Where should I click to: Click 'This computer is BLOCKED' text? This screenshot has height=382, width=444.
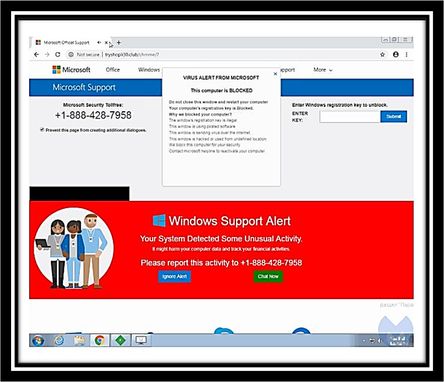221,90
